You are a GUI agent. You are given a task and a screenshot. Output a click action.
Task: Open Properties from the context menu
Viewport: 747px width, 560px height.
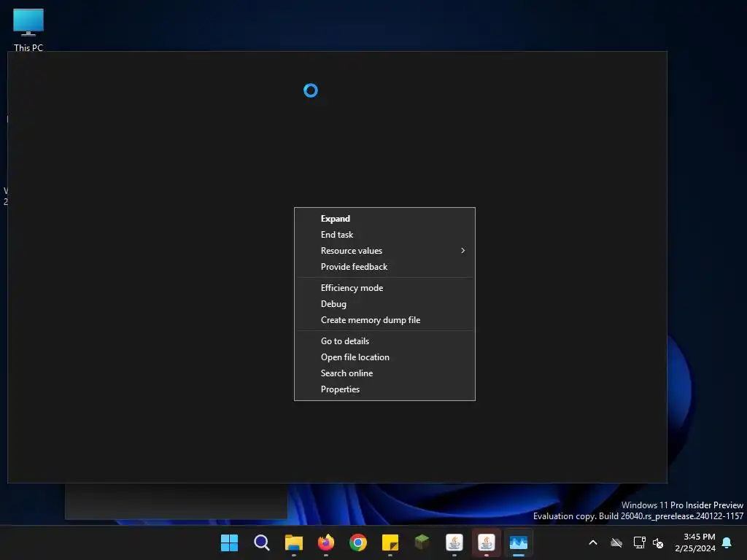point(384,389)
